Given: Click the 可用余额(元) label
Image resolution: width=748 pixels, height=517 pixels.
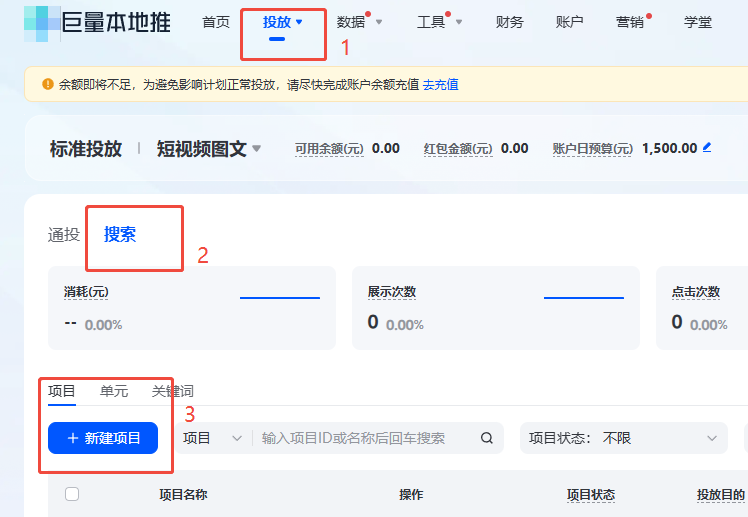Looking at the screenshot, I should (329, 149).
